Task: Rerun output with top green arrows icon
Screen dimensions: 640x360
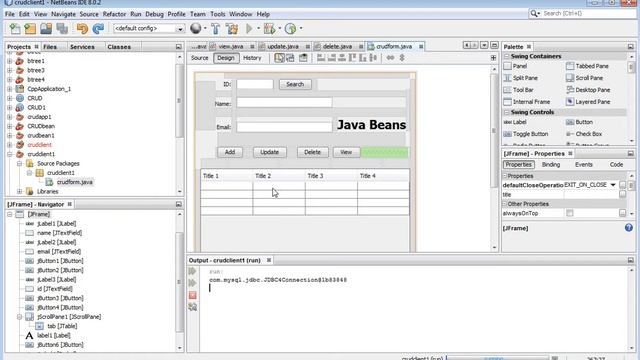Action: [193, 271]
